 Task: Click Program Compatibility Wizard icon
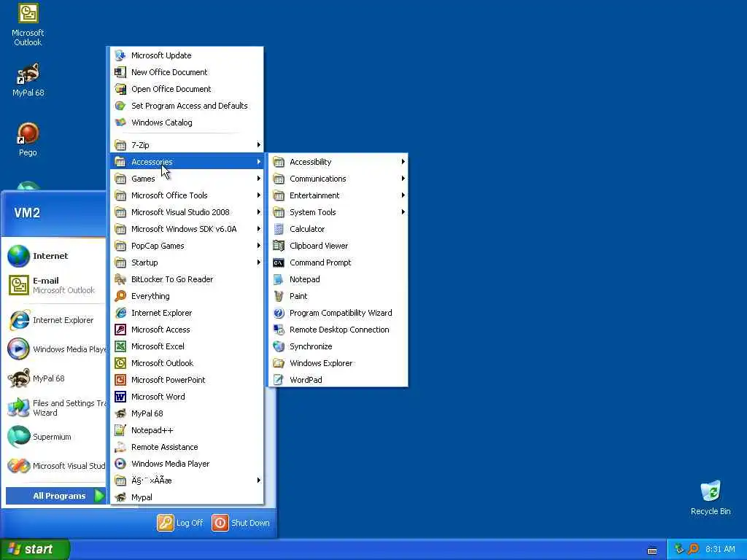click(279, 313)
